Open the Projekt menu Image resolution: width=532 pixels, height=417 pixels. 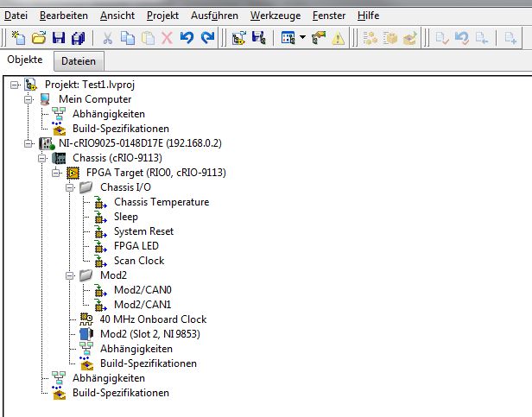tap(162, 16)
